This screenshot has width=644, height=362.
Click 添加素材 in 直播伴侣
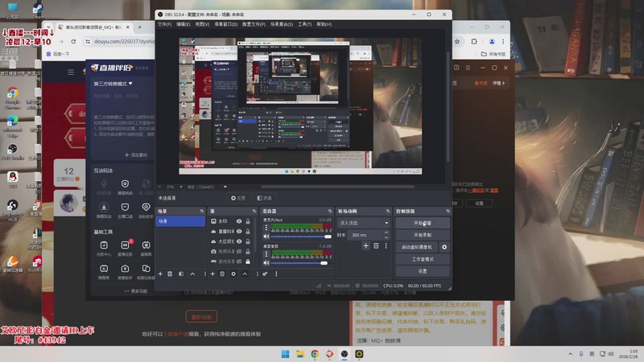[136, 154]
